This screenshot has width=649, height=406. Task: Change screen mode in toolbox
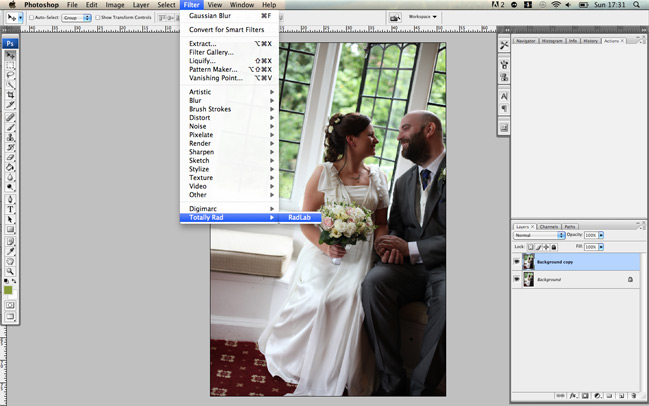10,317
